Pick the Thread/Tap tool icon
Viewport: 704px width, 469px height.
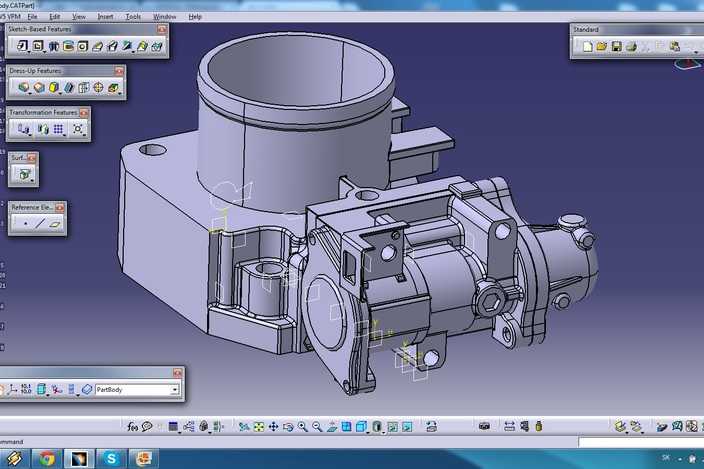(98, 88)
